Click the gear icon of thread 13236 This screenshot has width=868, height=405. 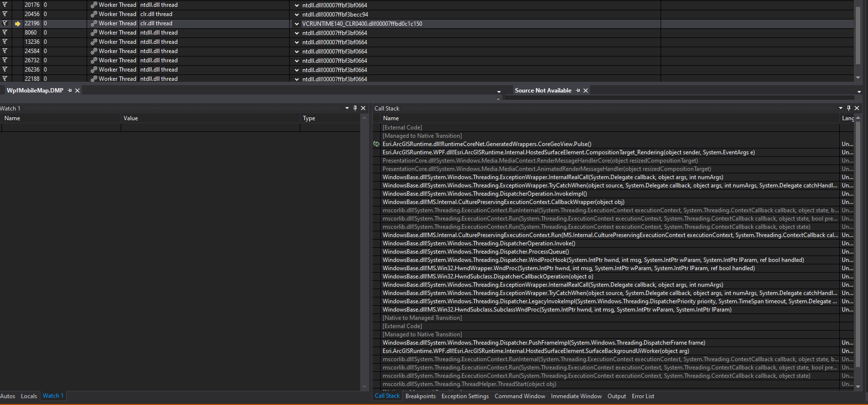click(94, 42)
